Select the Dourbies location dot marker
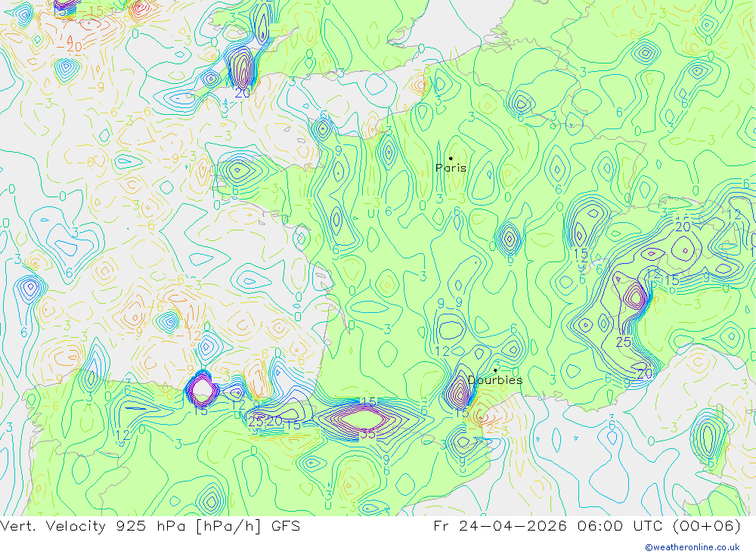Screen dimensions: 756x554 495,370
